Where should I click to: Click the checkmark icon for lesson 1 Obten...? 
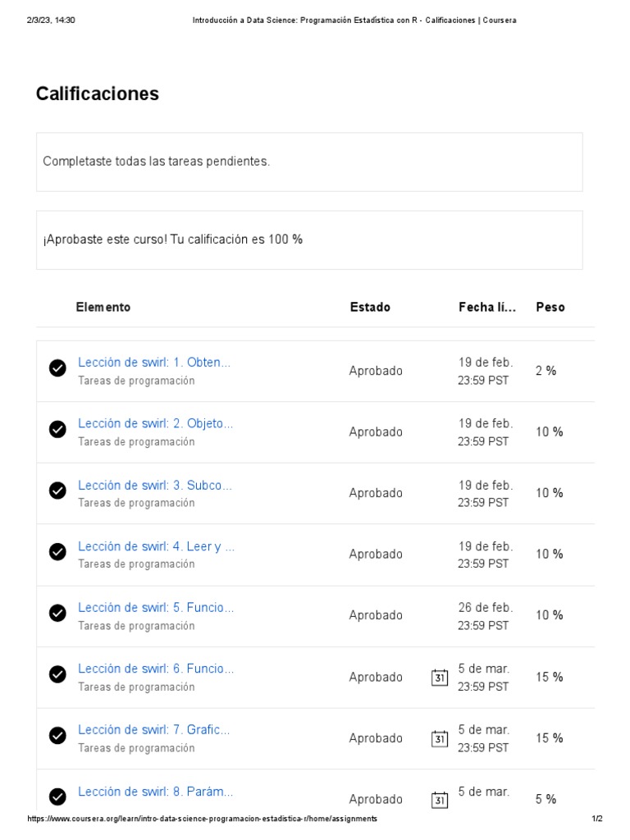[57, 368]
